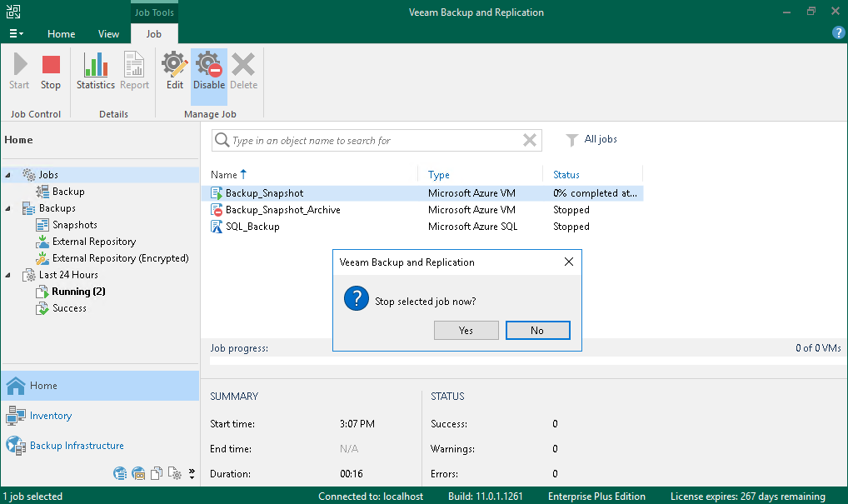Click the Success check icon in the tree

click(42, 309)
